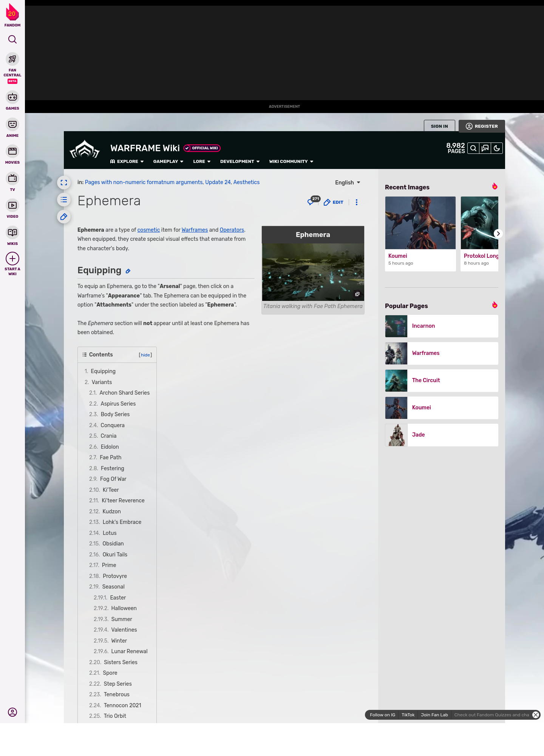Toggle dark mode moon icon
The width and height of the screenshot is (544, 756).
click(497, 148)
